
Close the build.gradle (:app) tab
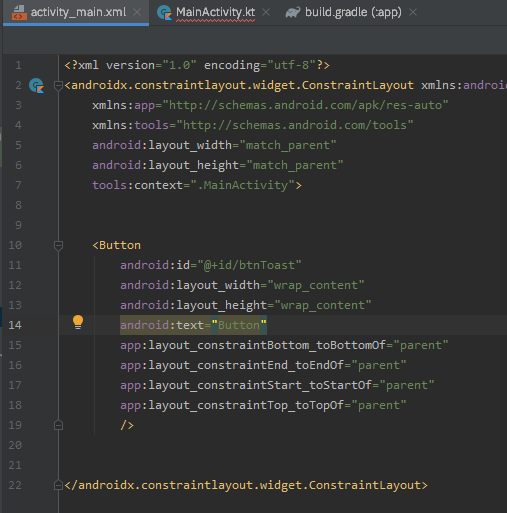pos(413,12)
